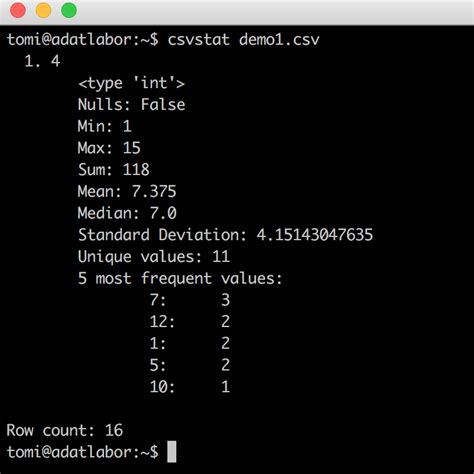Click the '7: 3' frequency row

coord(190,300)
